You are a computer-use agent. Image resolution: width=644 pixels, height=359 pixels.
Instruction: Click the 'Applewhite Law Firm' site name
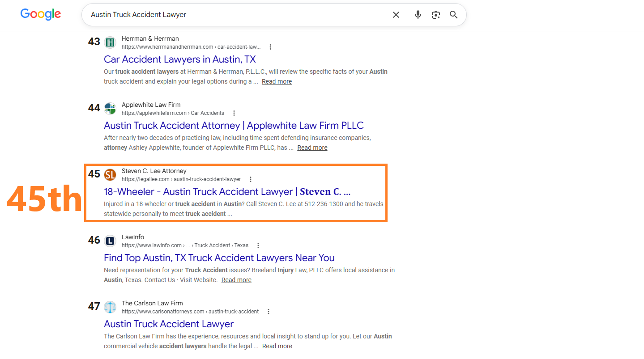[151, 105]
